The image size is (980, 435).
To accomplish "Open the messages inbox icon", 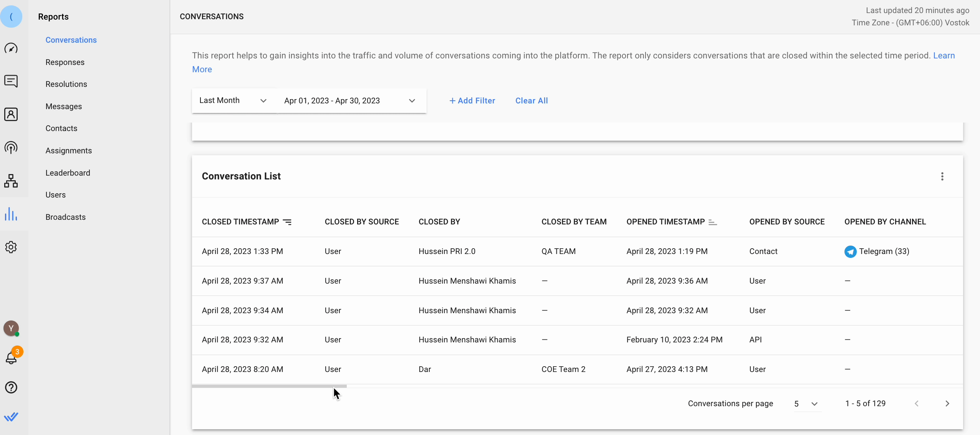I will click(x=11, y=81).
